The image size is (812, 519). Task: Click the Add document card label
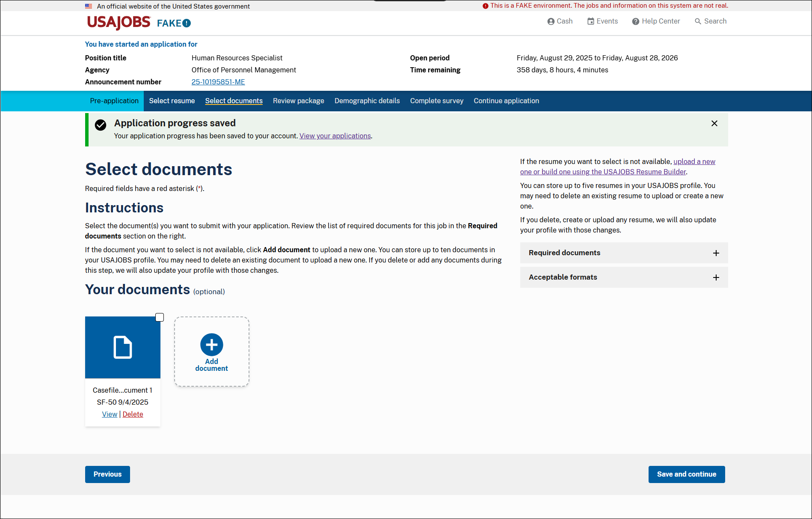coord(212,365)
